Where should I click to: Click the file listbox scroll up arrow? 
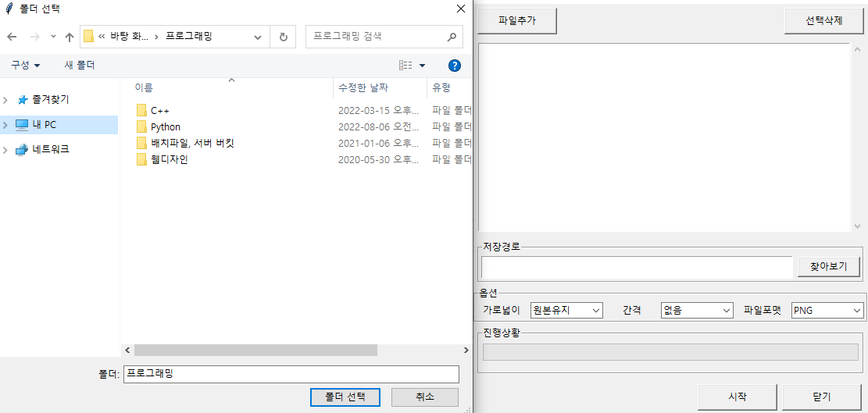pos(857,49)
